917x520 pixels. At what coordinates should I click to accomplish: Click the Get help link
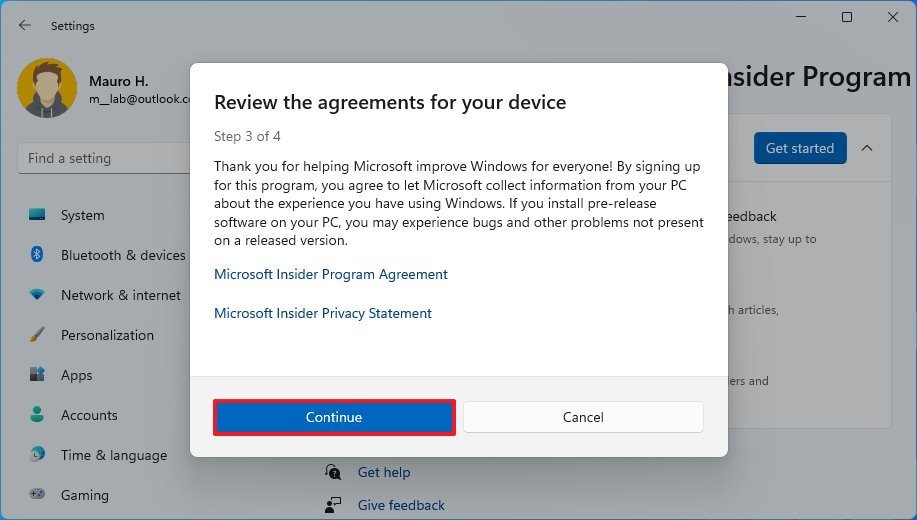pyautogui.click(x=384, y=472)
